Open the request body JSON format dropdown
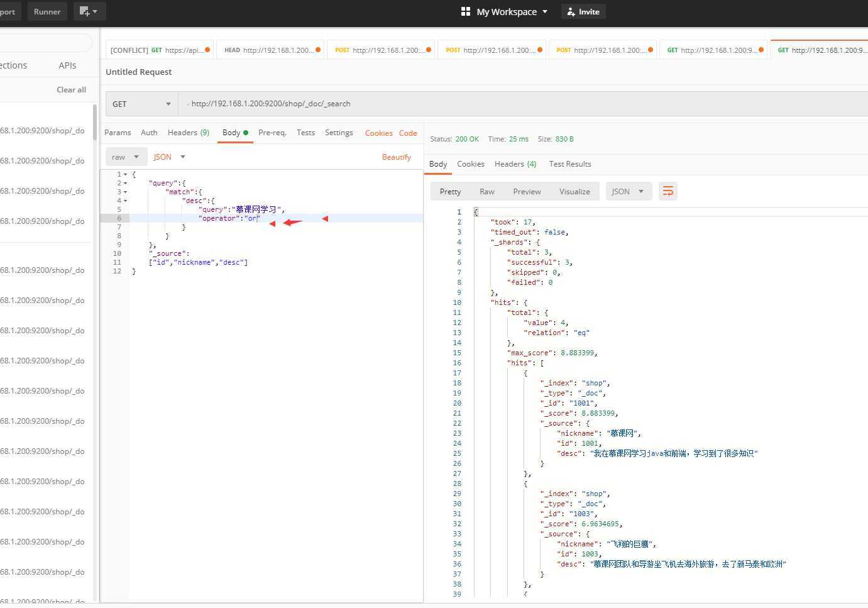The width and height of the screenshot is (868, 608). (170, 157)
